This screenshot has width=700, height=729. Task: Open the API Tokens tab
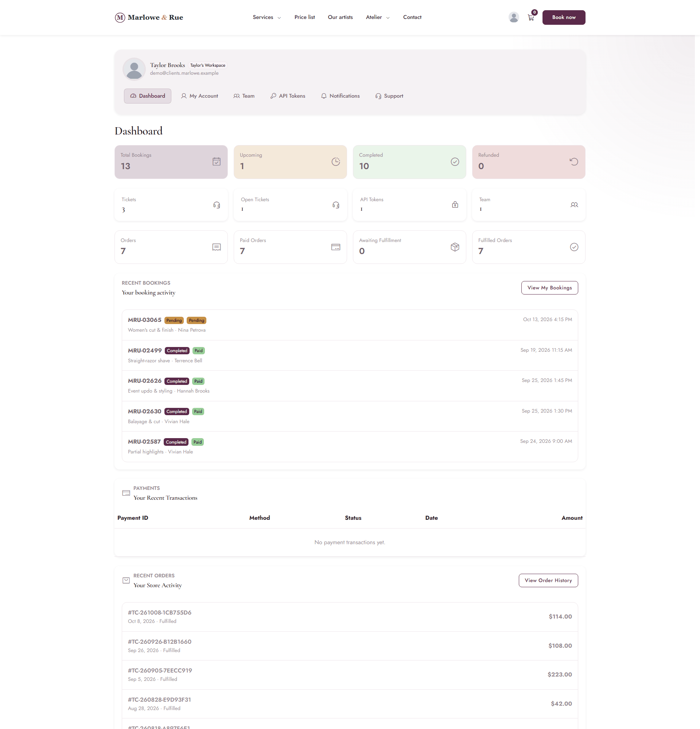pyautogui.click(x=288, y=96)
